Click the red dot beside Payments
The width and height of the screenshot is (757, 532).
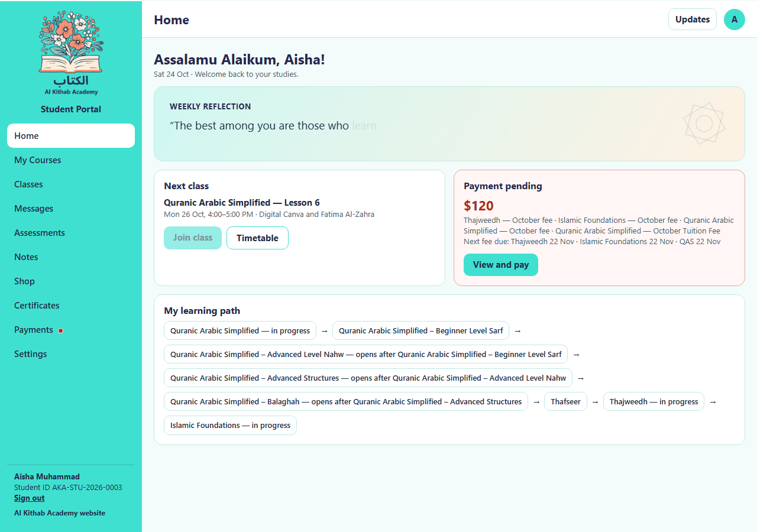click(60, 330)
